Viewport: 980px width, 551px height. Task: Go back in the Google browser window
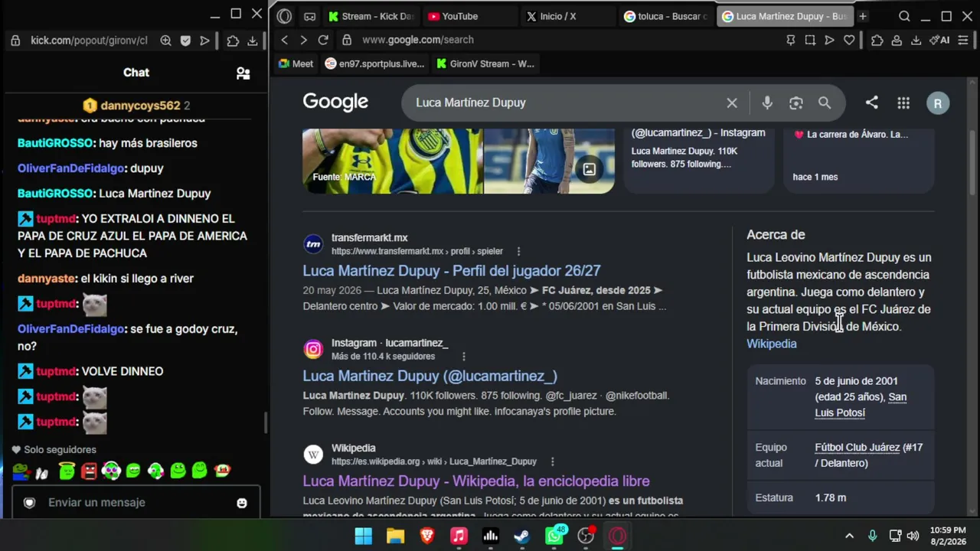pyautogui.click(x=285, y=40)
